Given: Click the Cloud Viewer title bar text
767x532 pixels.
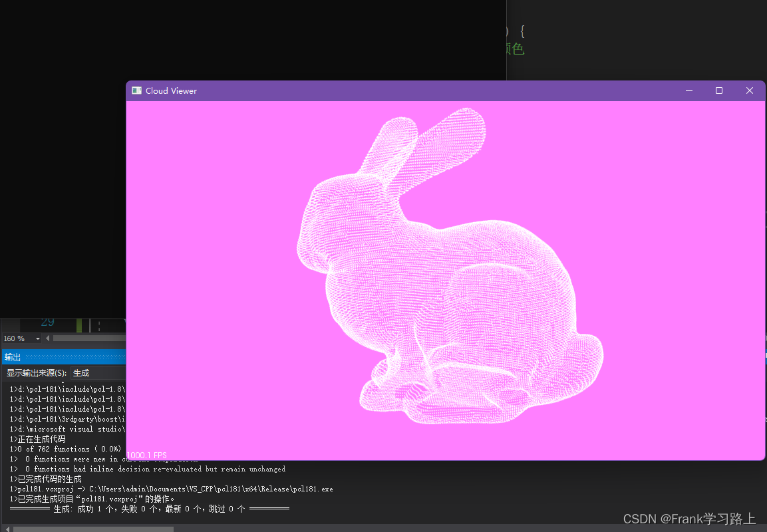Looking at the screenshot, I should (171, 91).
